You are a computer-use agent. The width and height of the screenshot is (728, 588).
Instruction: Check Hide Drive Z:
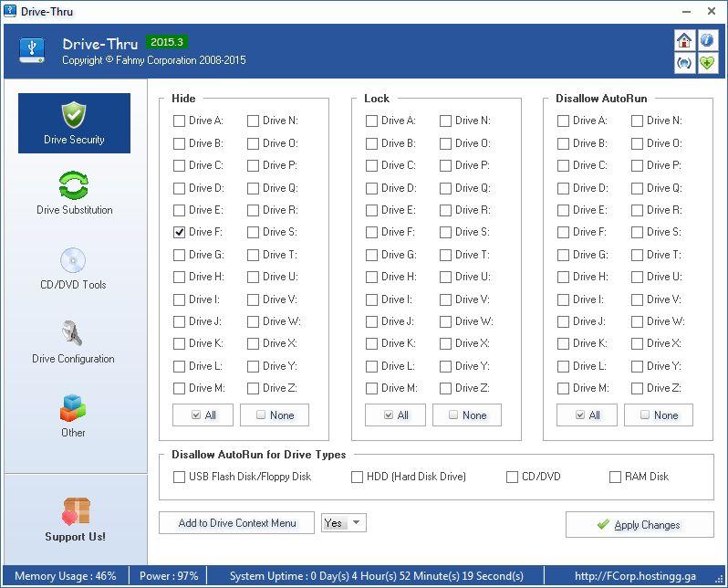tap(253, 388)
